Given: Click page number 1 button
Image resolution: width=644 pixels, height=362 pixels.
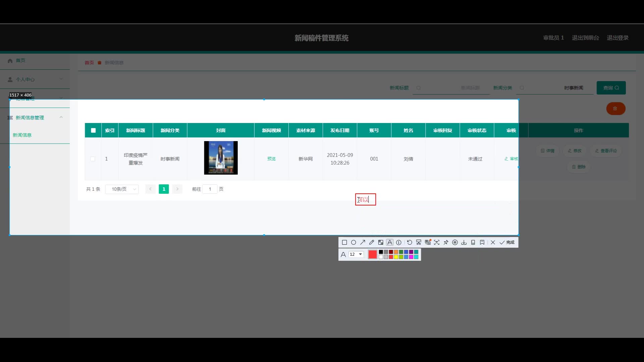Looking at the screenshot, I should 164,189.
